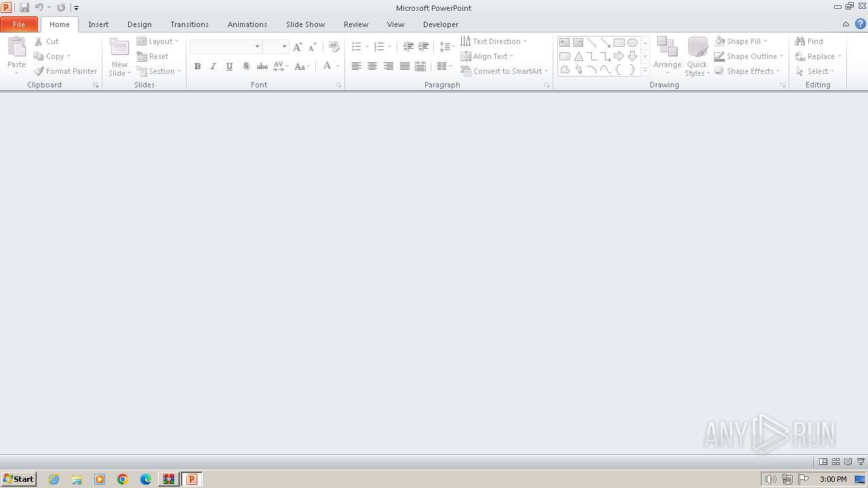This screenshot has height=488, width=868.
Task: Open the Font dialog launcher
Action: [x=338, y=85]
